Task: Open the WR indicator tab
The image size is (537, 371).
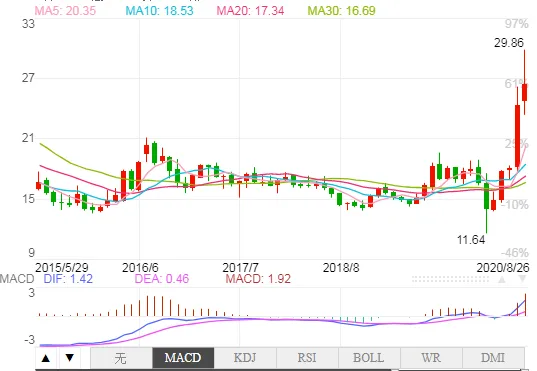Action: coord(431,358)
